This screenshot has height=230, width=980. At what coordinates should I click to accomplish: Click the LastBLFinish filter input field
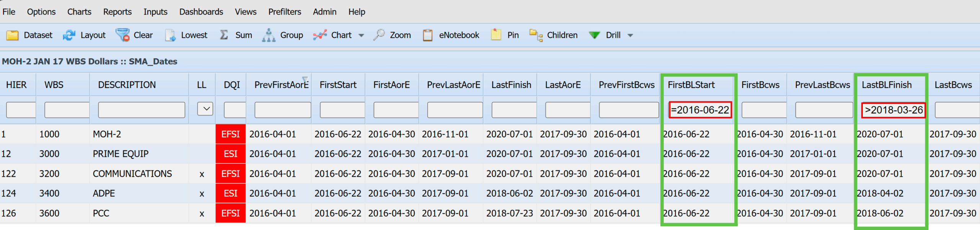tap(893, 110)
